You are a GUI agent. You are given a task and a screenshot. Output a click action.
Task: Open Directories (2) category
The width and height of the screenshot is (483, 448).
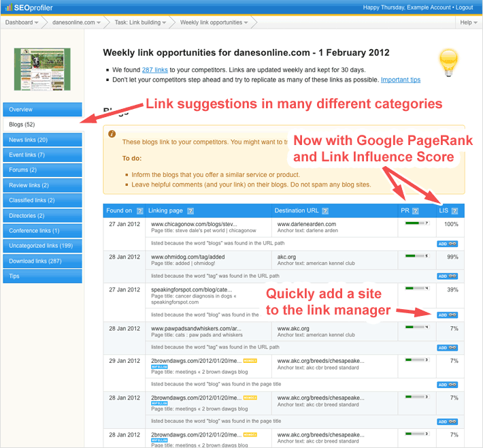point(42,216)
